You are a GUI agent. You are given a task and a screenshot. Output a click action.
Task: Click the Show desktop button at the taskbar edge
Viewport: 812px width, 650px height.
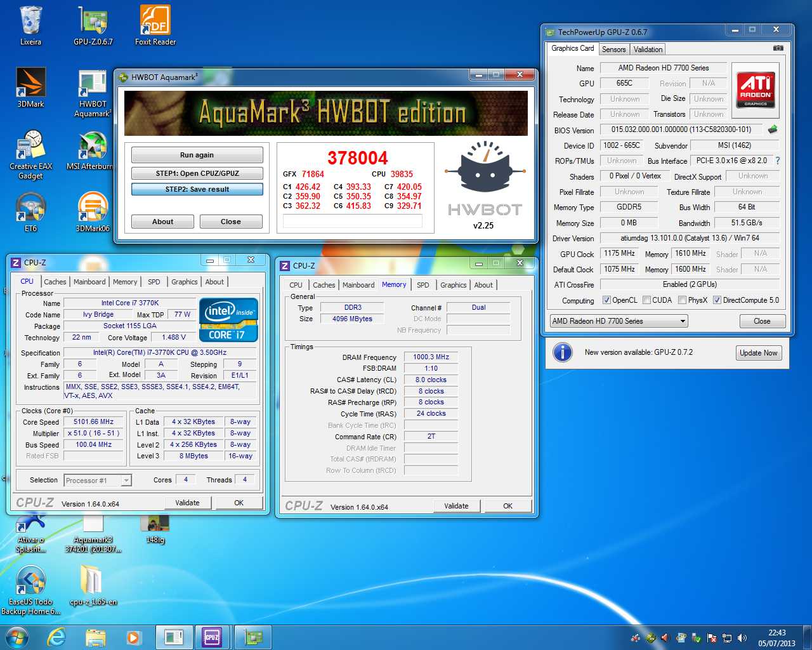(x=807, y=637)
